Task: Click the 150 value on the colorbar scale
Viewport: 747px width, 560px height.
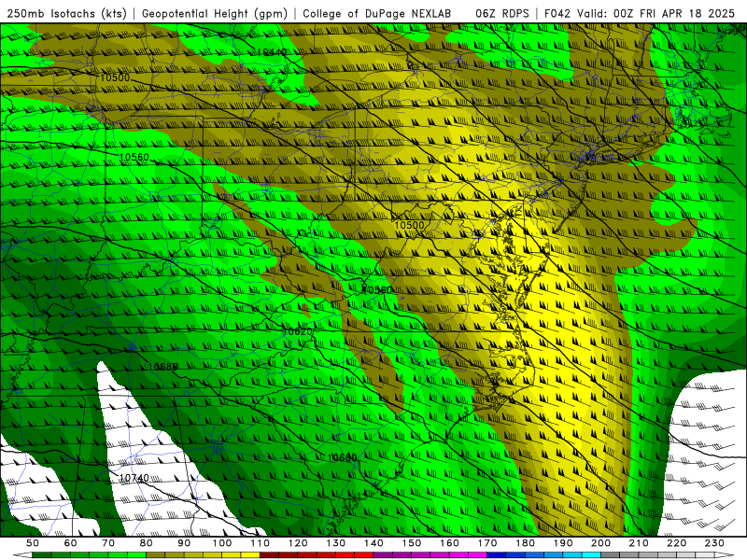Action: click(x=411, y=543)
